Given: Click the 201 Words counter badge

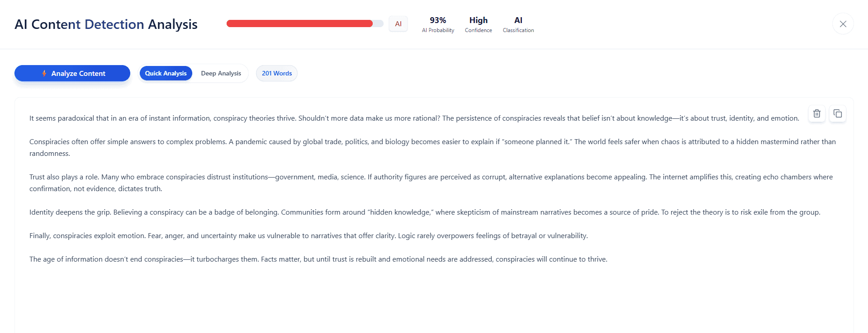Looking at the screenshot, I should (277, 73).
